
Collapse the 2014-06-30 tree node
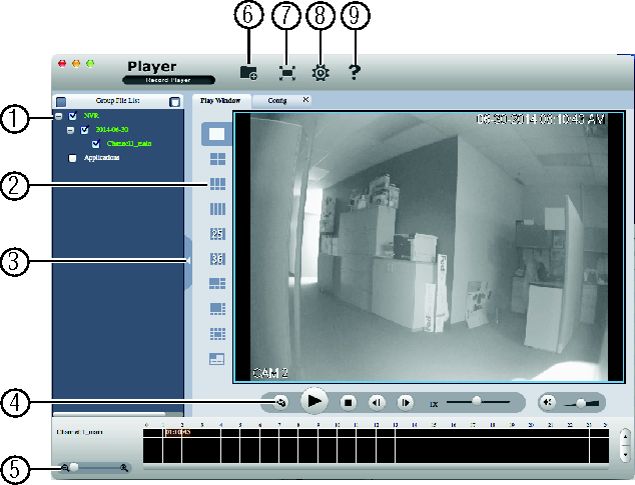[70, 130]
